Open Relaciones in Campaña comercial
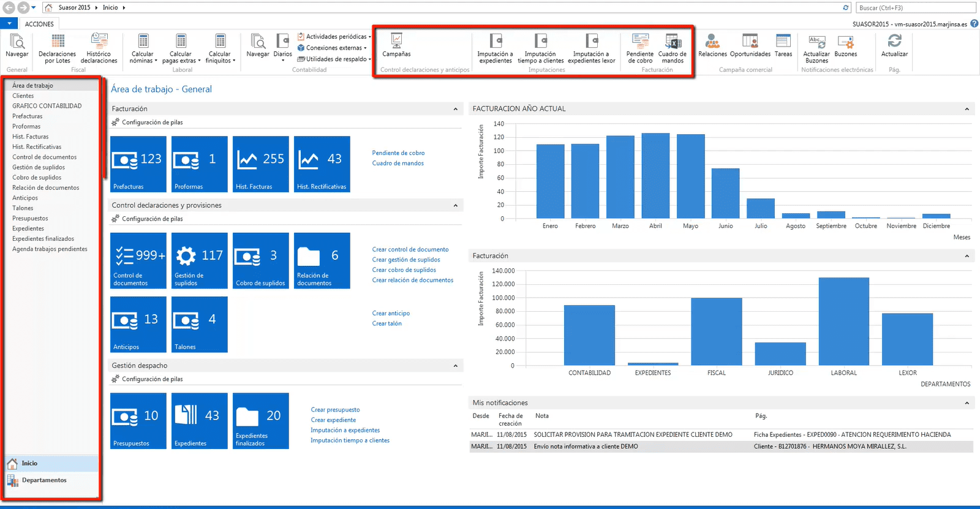Screen dimensions: 980x509 coord(712,46)
